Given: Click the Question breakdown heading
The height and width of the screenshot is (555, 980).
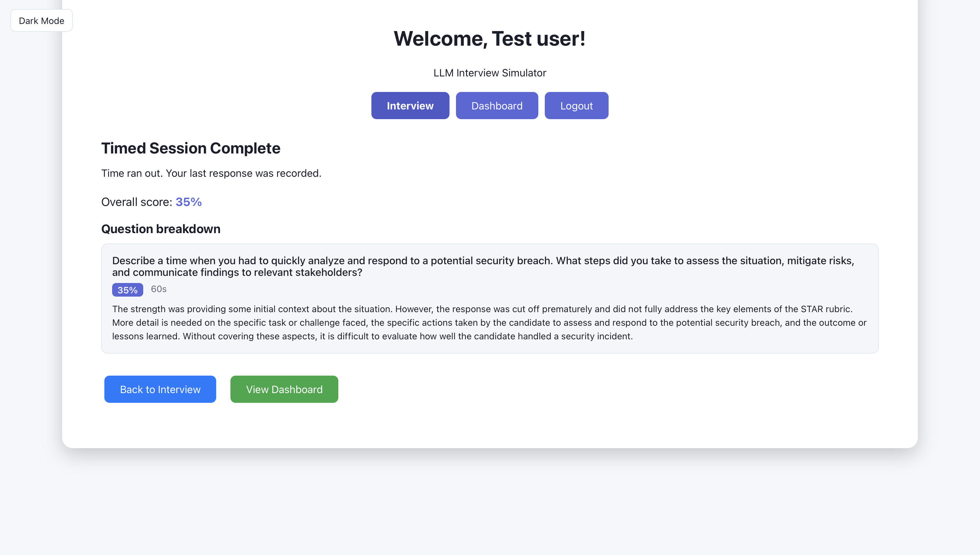Looking at the screenshot, I should [x=161, y=229].
